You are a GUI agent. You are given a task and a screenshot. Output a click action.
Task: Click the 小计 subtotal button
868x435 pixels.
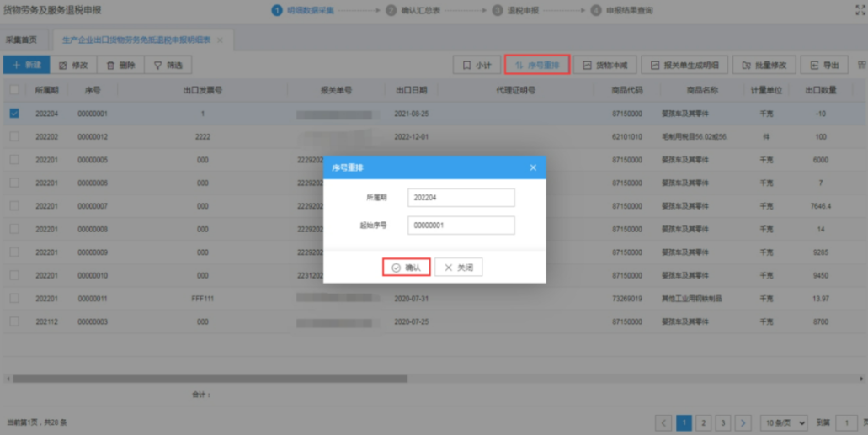point(477,65)
